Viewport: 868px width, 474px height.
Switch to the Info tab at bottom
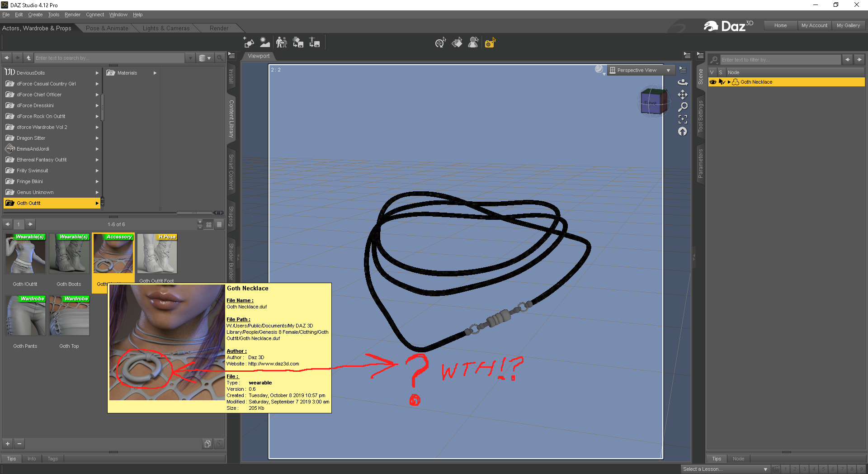tap(31, 459)
